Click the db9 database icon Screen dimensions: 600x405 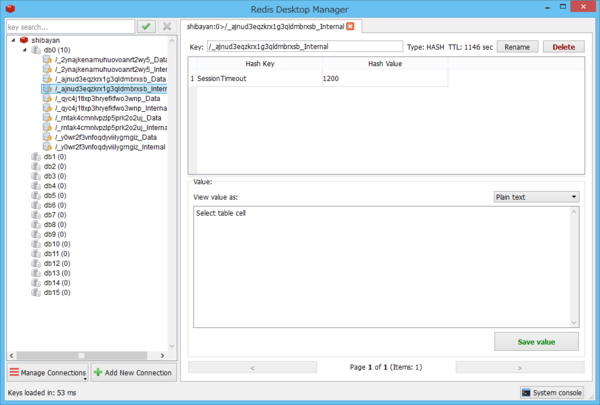click(36, 234)
